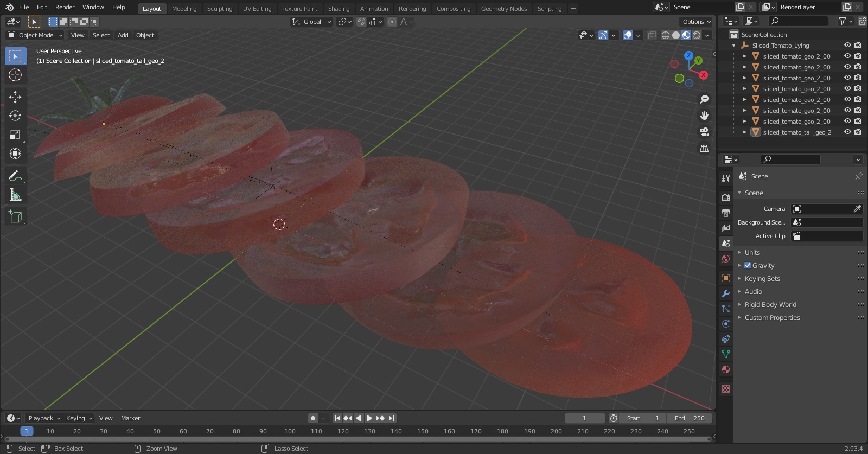Hide Sliced_Tomato_Lying with its eye icon
Screen dimensions: 868x454
pyautogui.click(x=847, y=45)
